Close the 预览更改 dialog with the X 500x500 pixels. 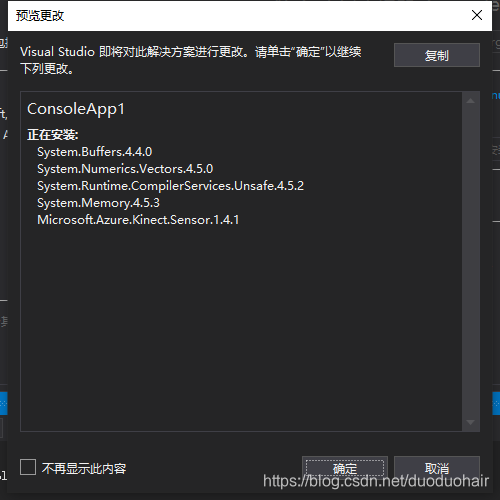[477, 15]
